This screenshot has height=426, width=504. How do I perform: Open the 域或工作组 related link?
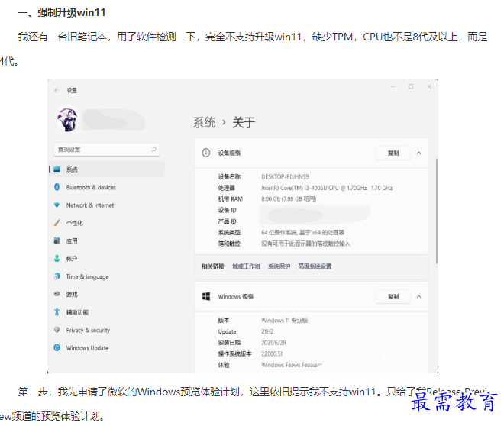[x=246, y=266]
